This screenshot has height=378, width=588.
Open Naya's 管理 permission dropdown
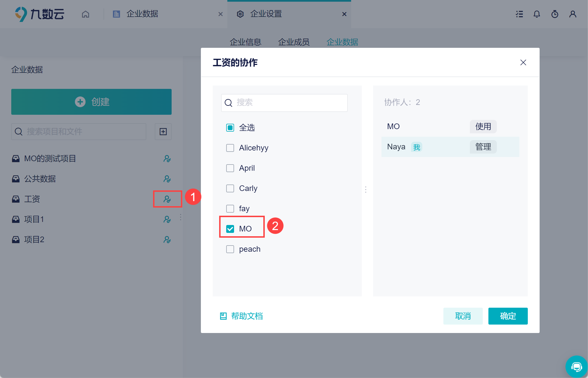[x=483, y=147]
